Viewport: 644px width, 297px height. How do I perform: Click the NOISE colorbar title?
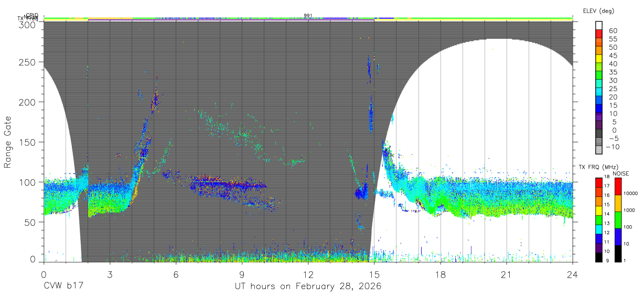tap(621, 173)
